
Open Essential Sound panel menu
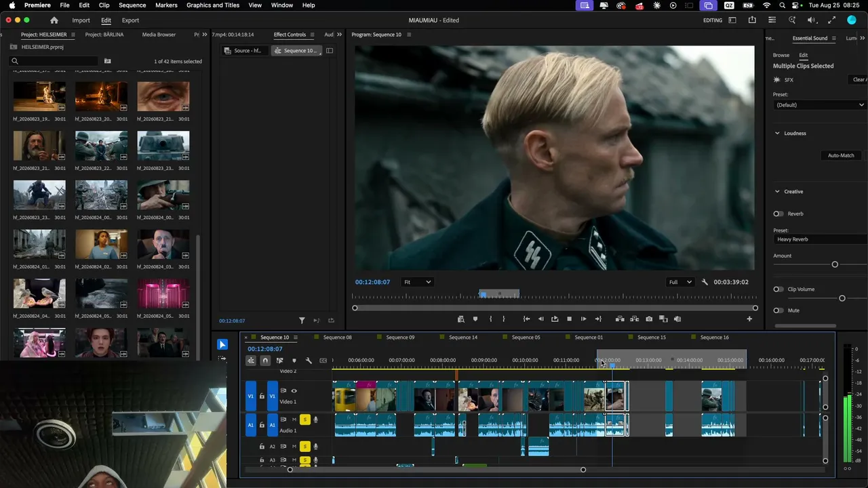(833, 39)
